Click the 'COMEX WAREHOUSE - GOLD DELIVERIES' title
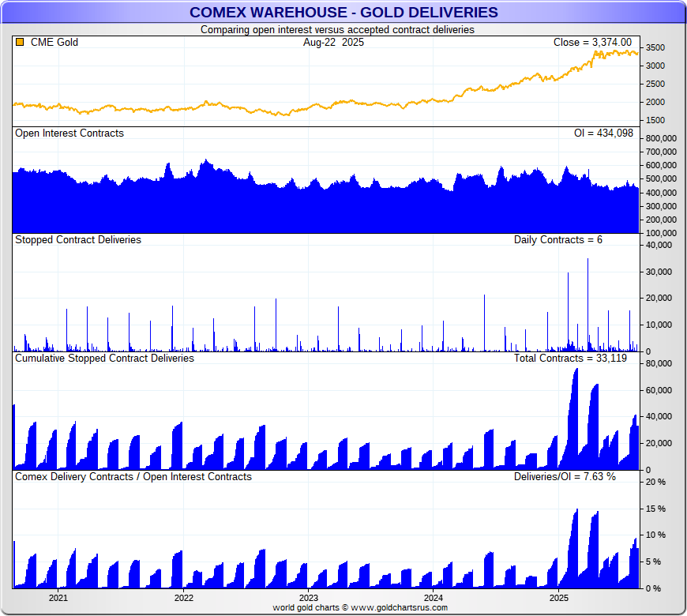 (343, 13)
